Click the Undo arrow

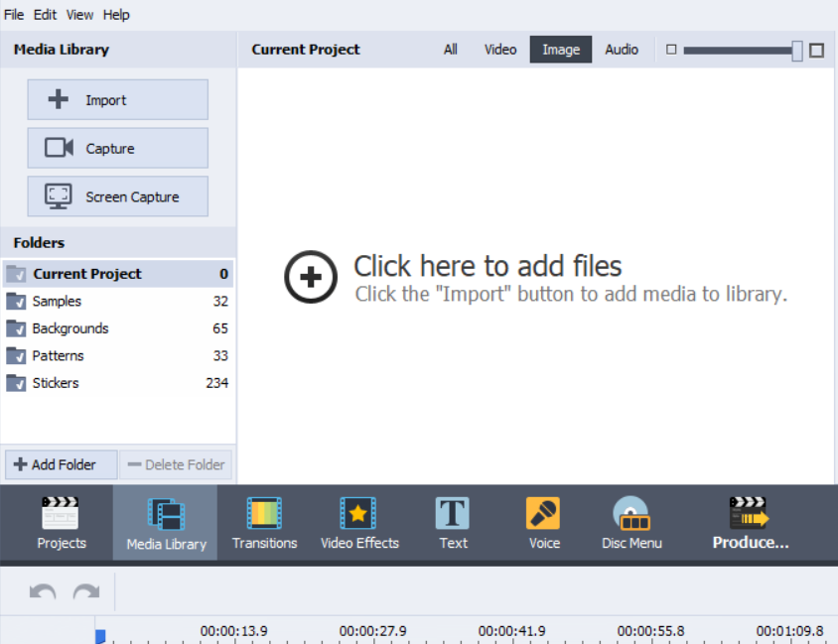point(43,592)
